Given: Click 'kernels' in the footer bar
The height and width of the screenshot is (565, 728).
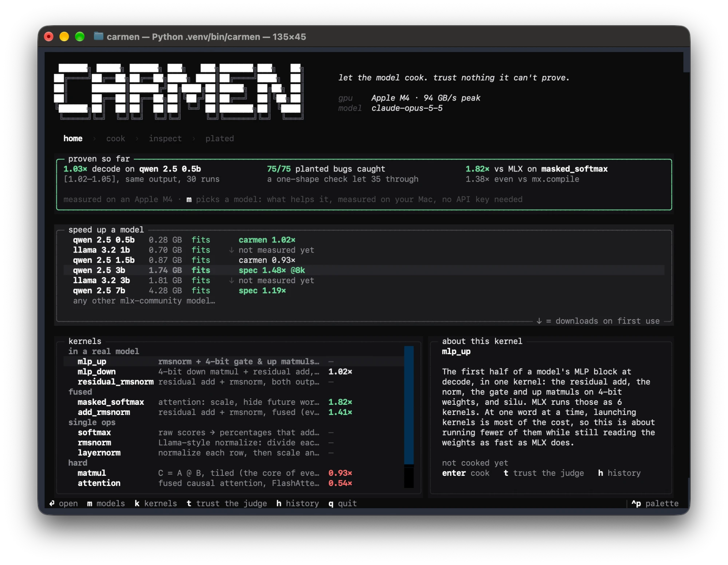Looking at the screenshot, I should (x=156, y=503).
